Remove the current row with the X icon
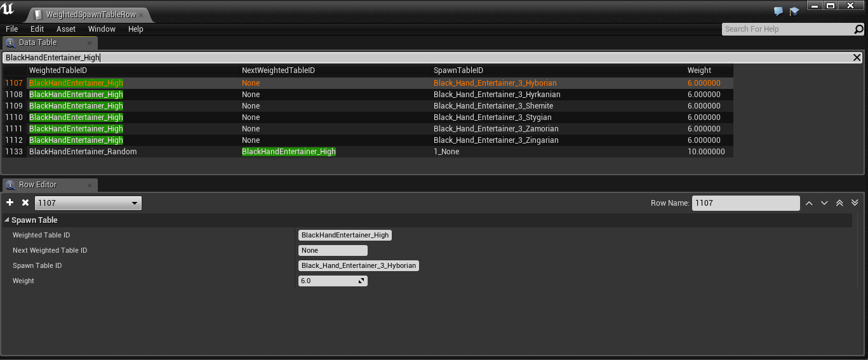The height and width of the screenshot is (360, 868). tap(25, 203)
